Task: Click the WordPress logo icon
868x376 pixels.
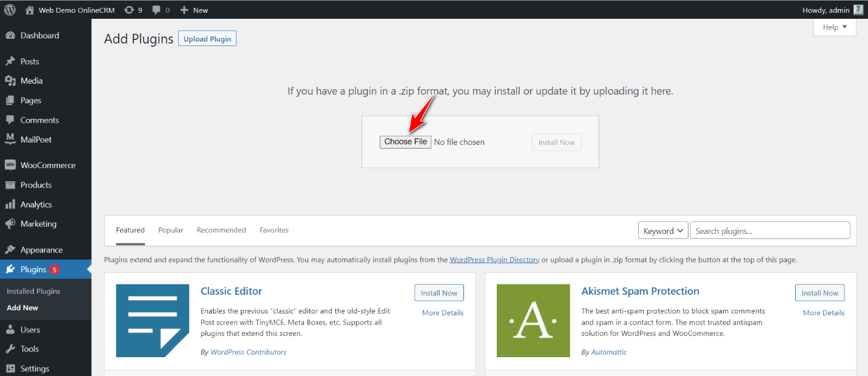Action: pyautogui.click(x=10, y=10)
